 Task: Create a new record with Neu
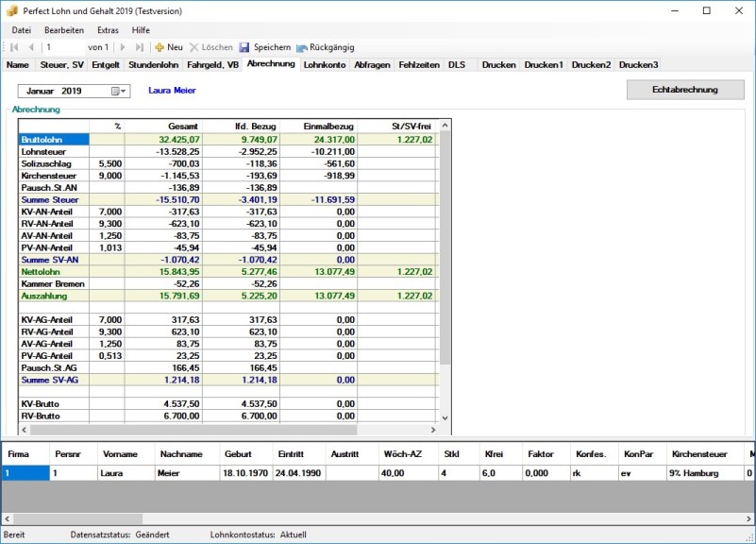[169, 47]
